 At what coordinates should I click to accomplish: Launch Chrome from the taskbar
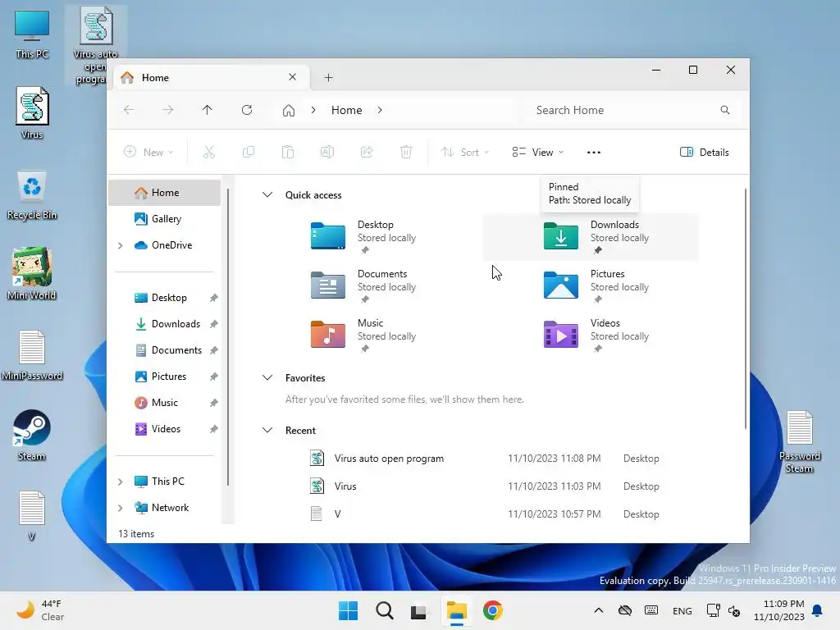click(493, 610)
